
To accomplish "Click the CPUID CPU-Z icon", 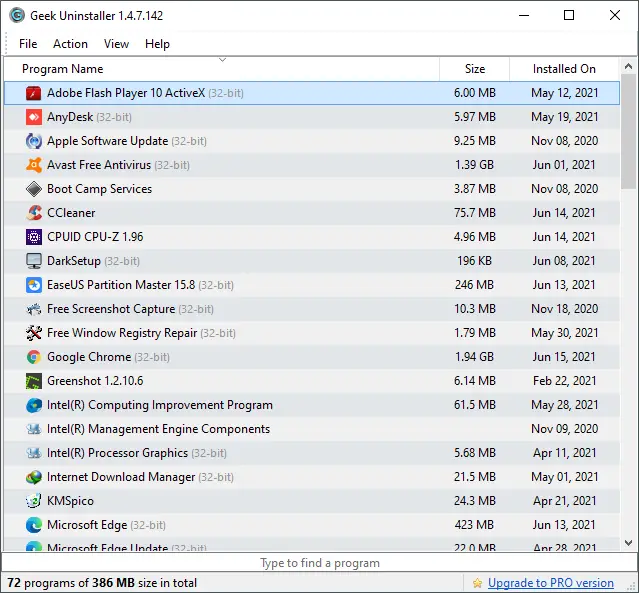I will coord(33,237).
